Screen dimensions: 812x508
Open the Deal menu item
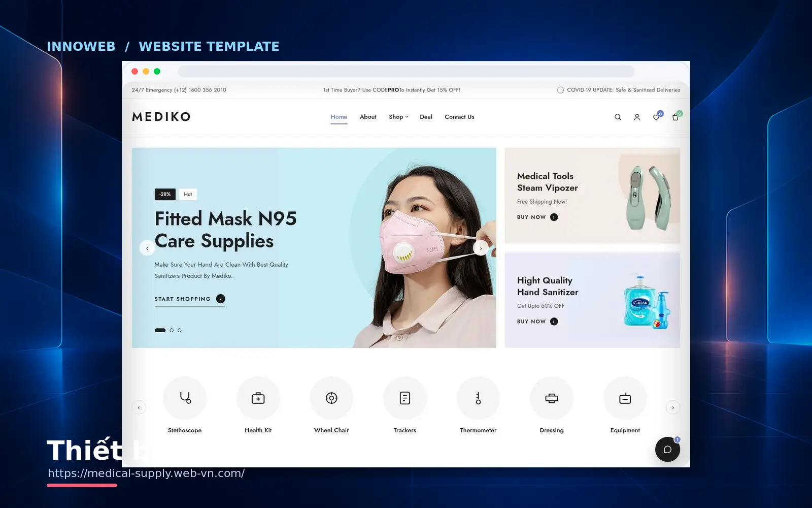pyautogui.click(x=426, y=117)
